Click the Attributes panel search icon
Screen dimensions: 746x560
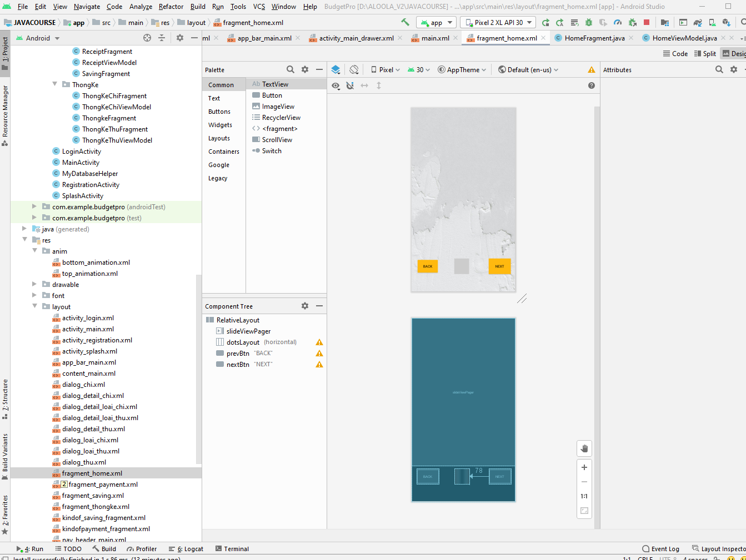coord(719,69)
